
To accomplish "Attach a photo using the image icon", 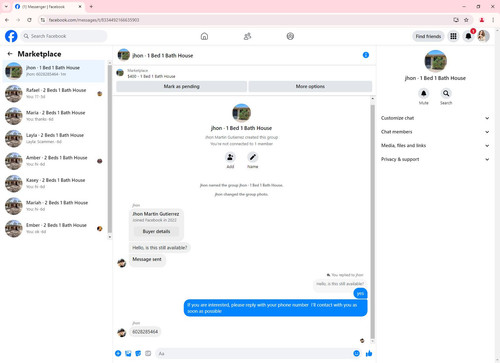I will coord(128,353).
